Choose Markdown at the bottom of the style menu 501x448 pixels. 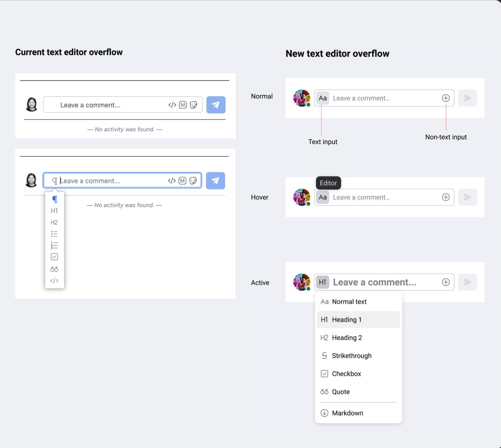click(x=347, y=413)
